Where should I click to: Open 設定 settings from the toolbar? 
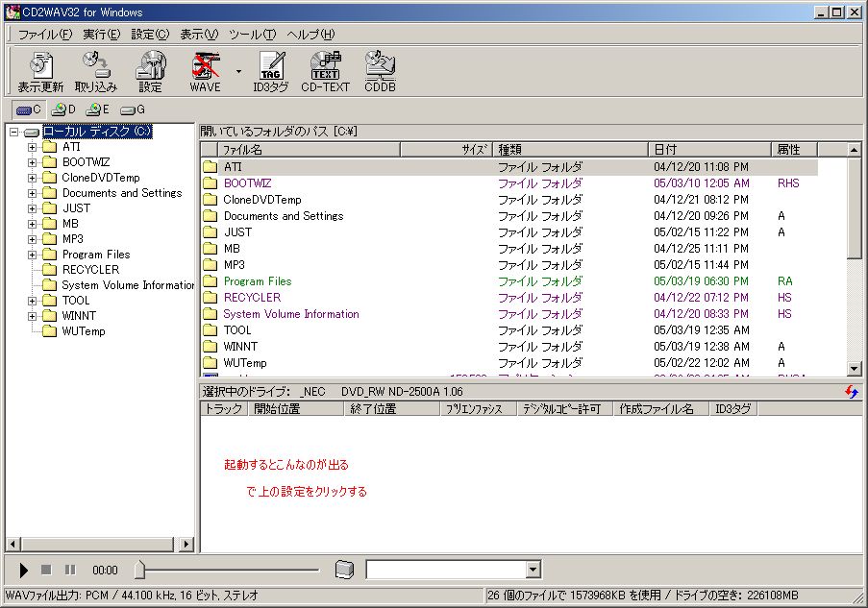coord(150,72)
